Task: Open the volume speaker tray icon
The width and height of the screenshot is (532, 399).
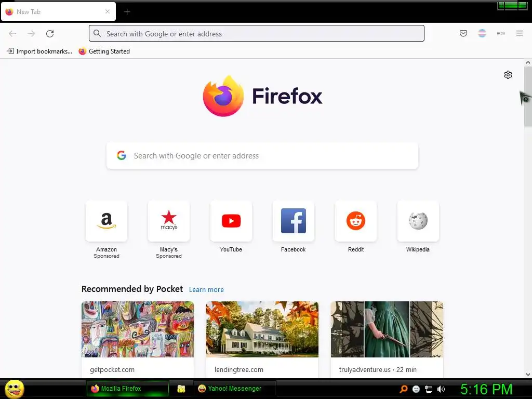Action: point(441,389)
